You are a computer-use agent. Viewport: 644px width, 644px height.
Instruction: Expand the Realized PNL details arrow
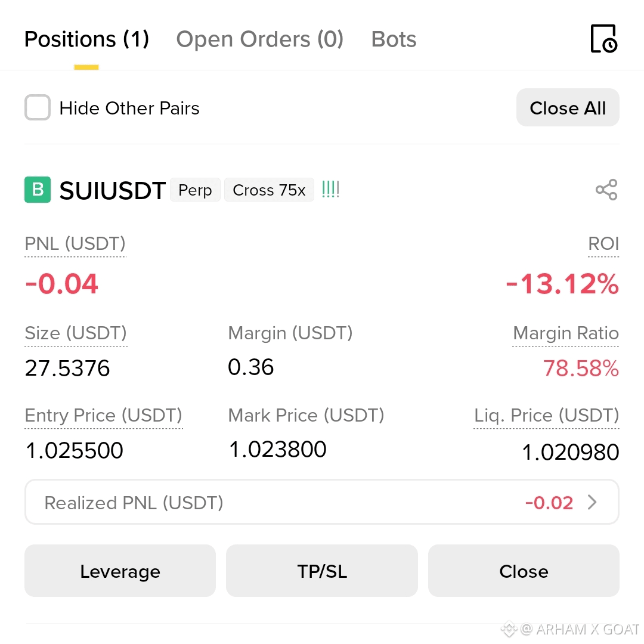click(x=592, y=502)
